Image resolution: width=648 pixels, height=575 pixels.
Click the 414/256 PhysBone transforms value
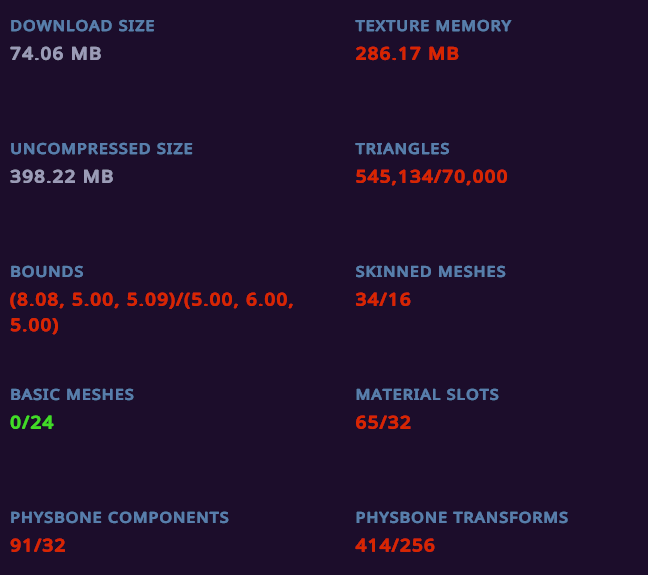coord(395,545)
